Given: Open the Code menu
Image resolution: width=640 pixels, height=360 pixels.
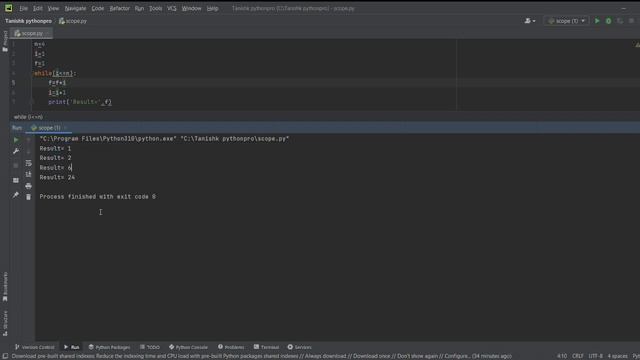Looking at the screenshot, I should [98, 8].
